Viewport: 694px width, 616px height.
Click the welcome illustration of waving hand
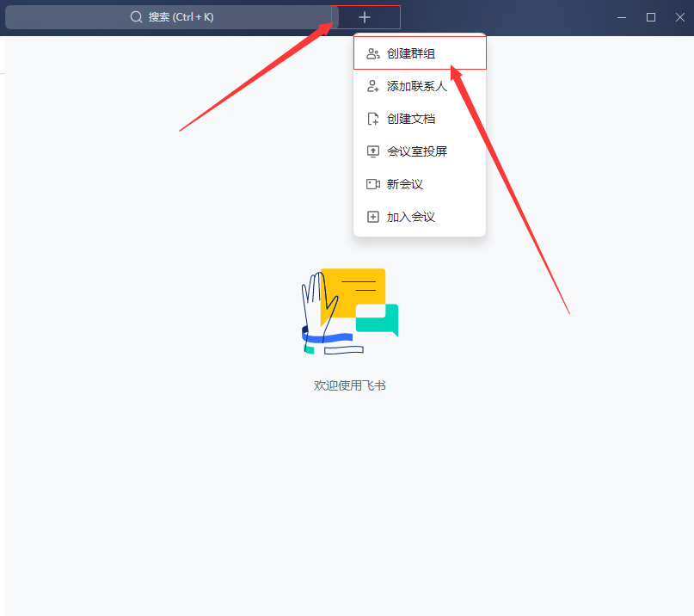(350, 311)
